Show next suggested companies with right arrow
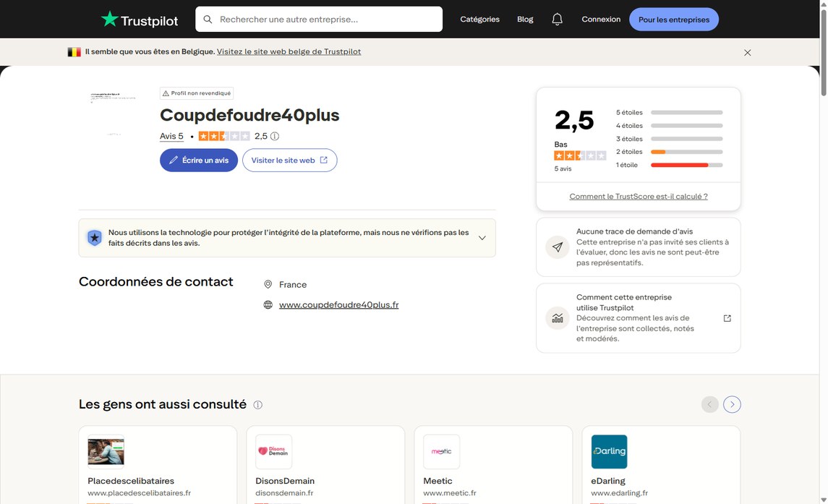Image resolution: width=828 pixels, height=504 pixels. tap(732, 404)
